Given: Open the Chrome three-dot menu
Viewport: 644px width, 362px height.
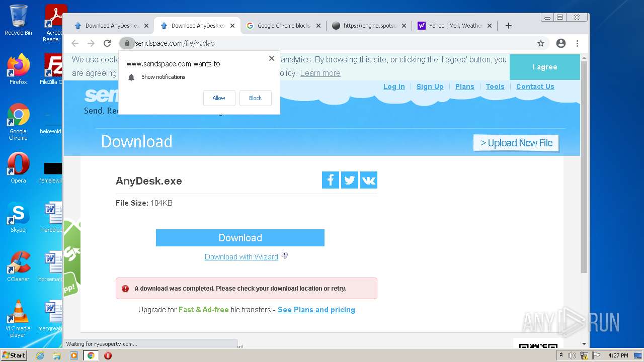Looking at the screenshot, I should 577,43.
